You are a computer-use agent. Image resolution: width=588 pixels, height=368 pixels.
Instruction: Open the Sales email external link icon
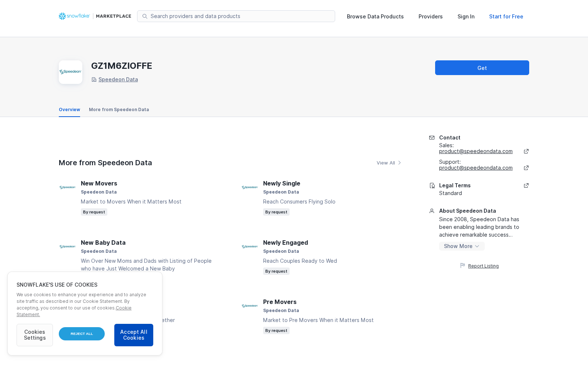click(526, 151)
